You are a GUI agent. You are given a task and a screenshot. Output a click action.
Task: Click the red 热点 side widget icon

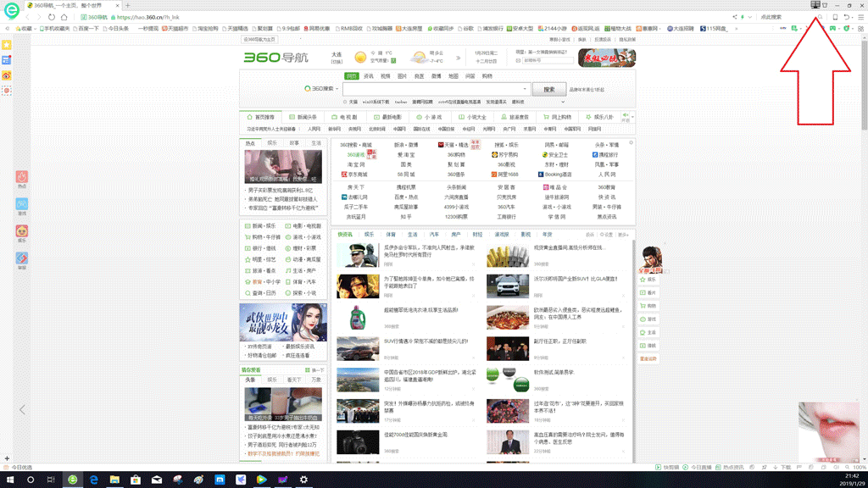coord(21,177)
